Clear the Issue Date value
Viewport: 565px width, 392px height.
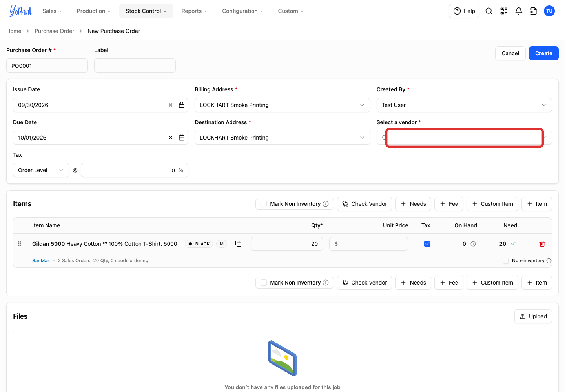tap(171, 105)
